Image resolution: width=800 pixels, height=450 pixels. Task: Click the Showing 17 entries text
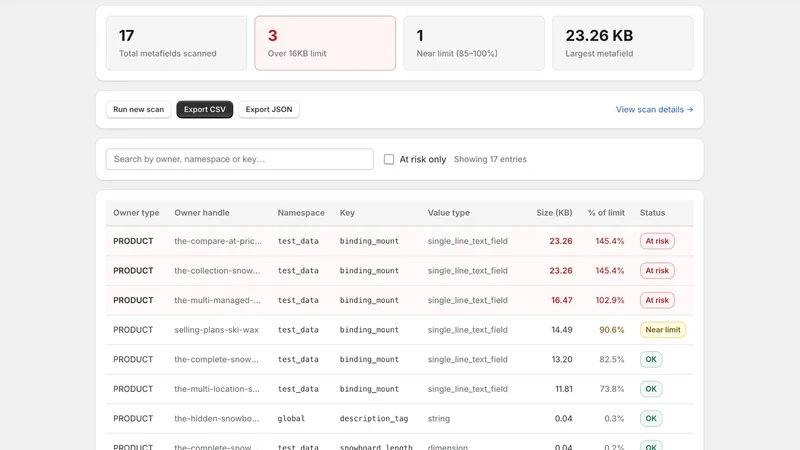click(490, 159)
